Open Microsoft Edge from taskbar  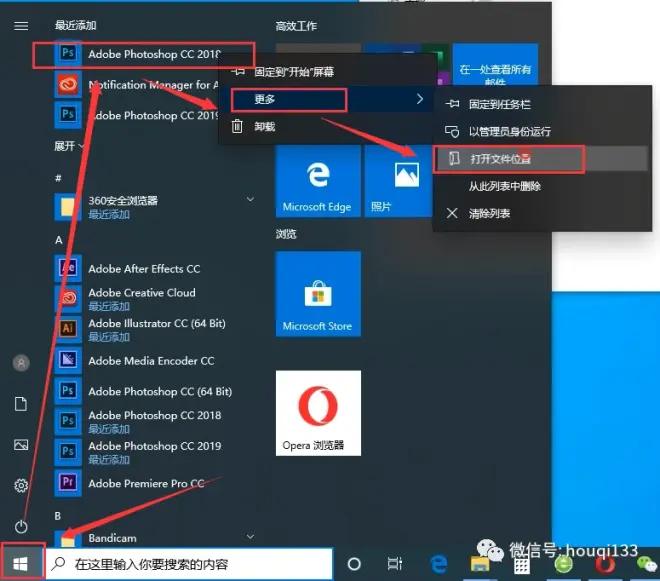[439, 563]
